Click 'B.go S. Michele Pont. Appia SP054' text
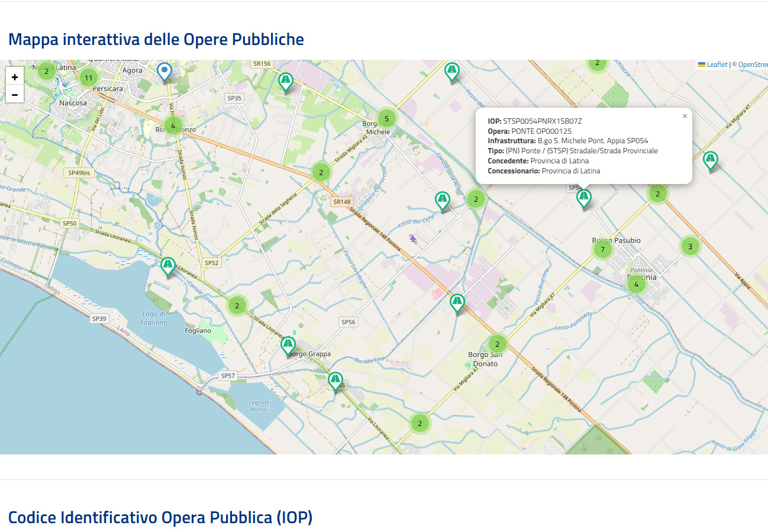 tap(593, 141)
